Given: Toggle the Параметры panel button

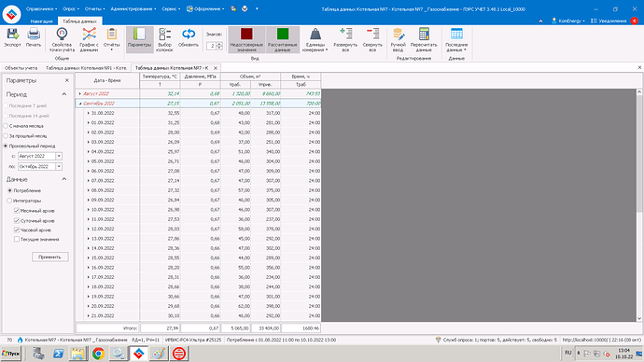Looking at the screenshot, I should click(140, 40).
